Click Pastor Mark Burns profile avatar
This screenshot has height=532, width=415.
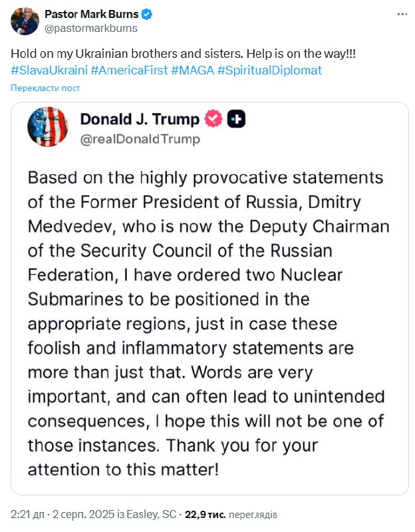24,21
